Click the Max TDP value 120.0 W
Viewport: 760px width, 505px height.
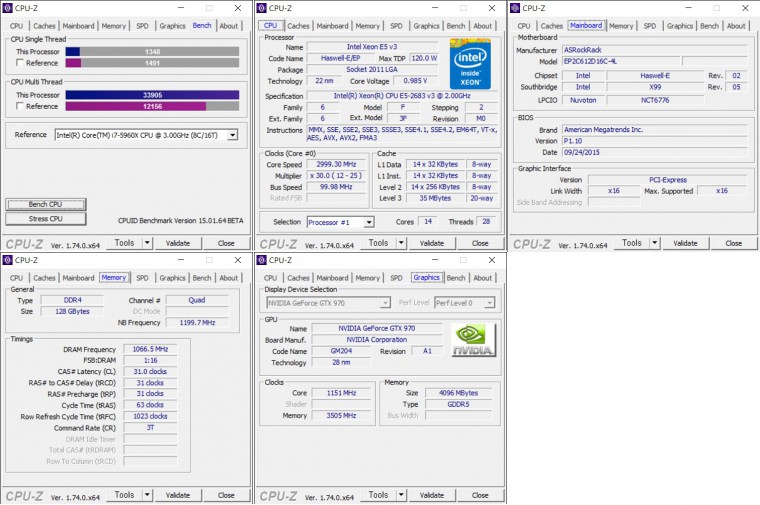(424, 58)
